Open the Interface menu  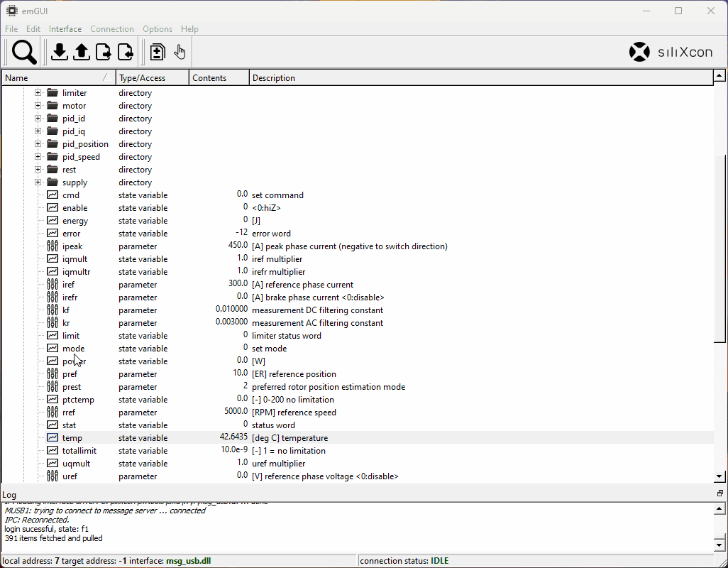coord(65,29)
